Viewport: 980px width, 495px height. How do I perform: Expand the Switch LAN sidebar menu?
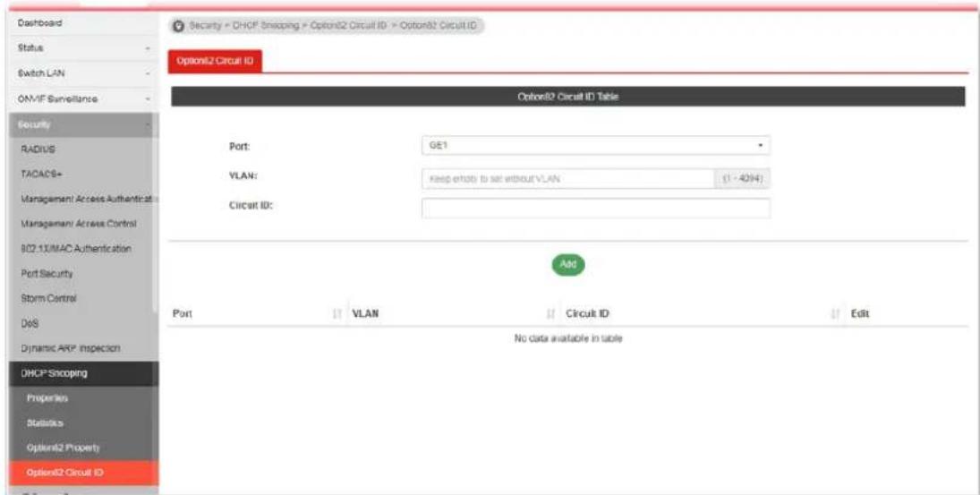[84, 73]
